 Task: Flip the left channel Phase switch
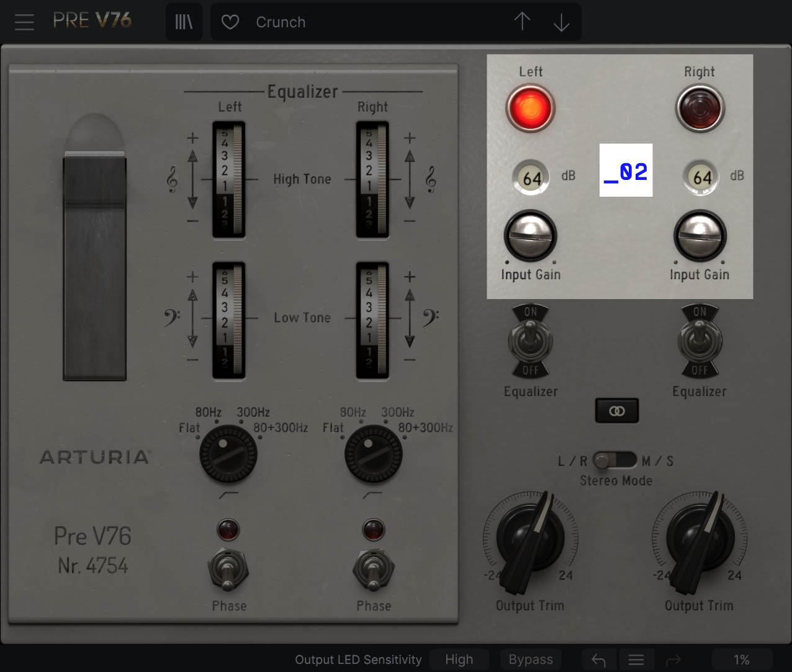(x=228, y=571)
